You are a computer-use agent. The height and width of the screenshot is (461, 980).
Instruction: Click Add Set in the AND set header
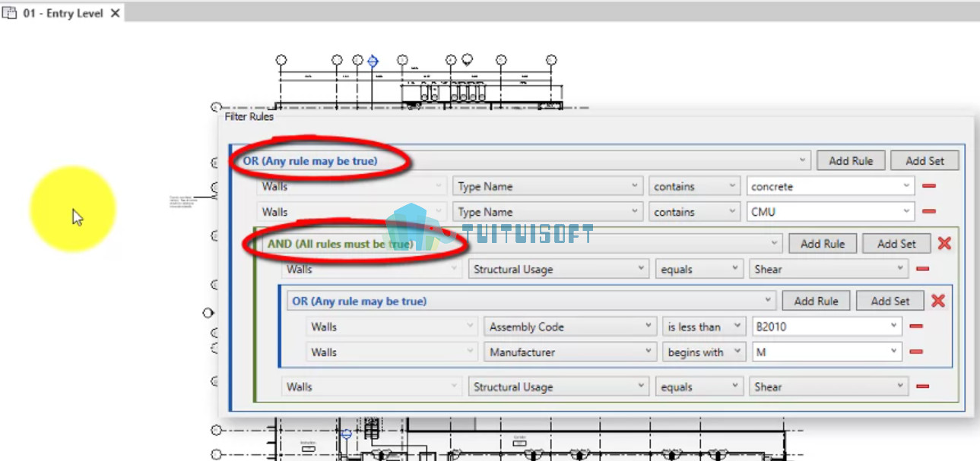coord(897,244)
